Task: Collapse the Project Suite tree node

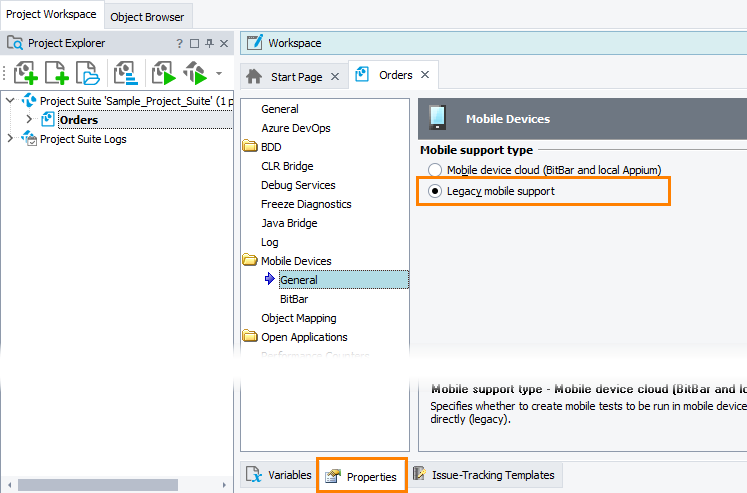Action: [10, 101]
